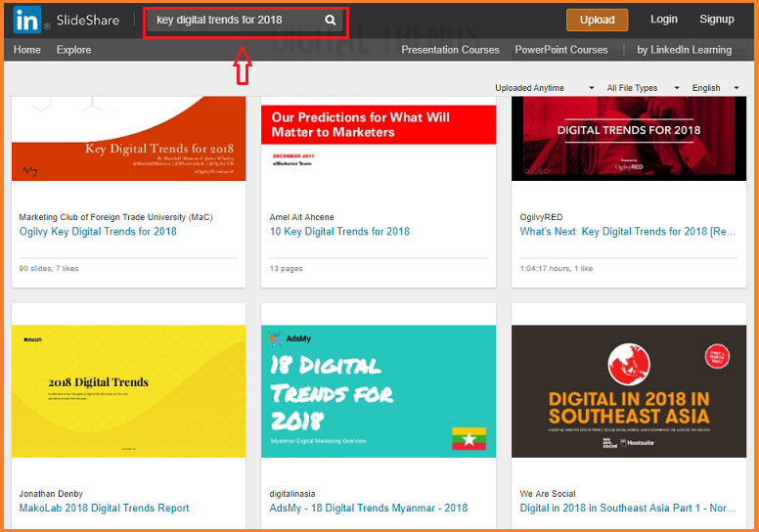Image resolution: width=759 pixels, height=532 pixels.
Task: Open Digital in 2018 Southeast Asia thumbnail
Action: coord(629,391)
